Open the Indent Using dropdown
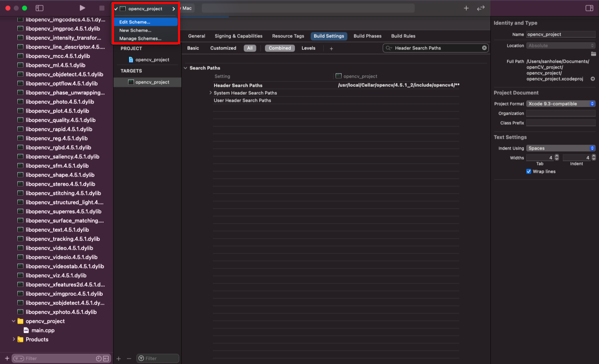The height and width of the screenshot is (364, 599). [x=561, y=148]
